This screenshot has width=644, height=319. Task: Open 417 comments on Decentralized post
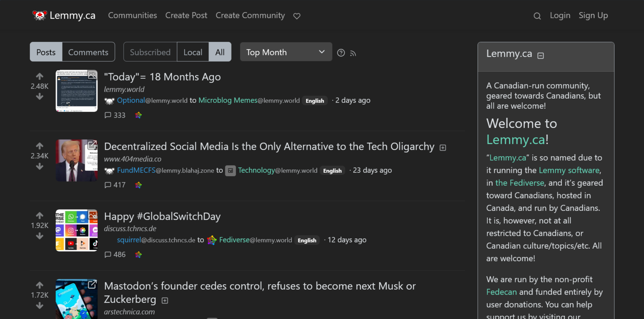click(x=115, y=185)
